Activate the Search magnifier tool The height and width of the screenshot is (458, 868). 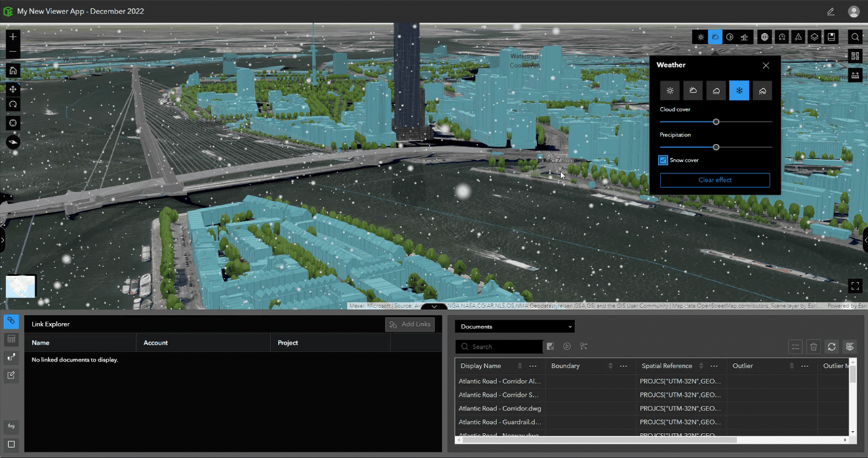click(855, 37)
